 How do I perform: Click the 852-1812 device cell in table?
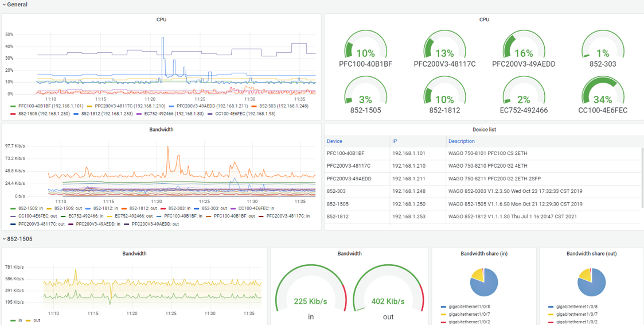click(357, 217)
